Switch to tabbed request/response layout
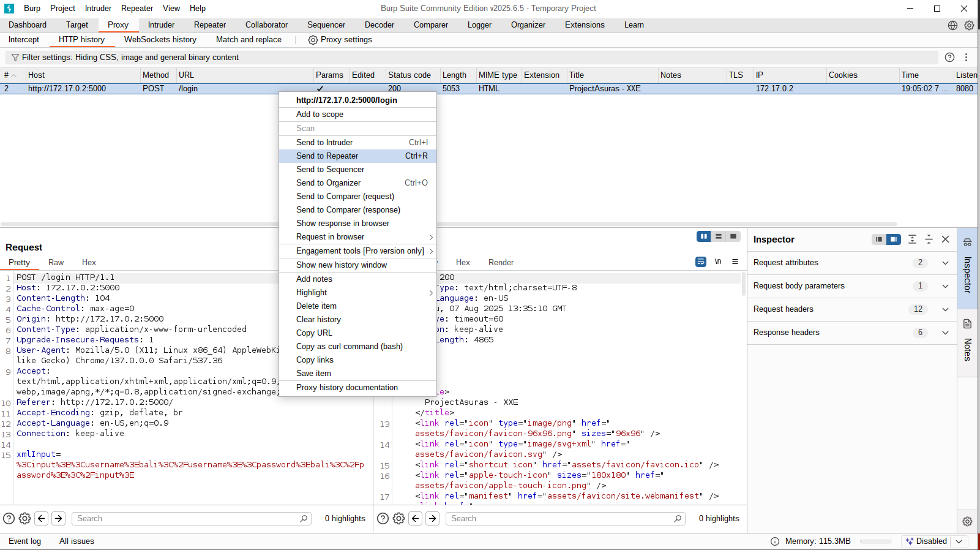The image size is (980, 550). [733, 236]
